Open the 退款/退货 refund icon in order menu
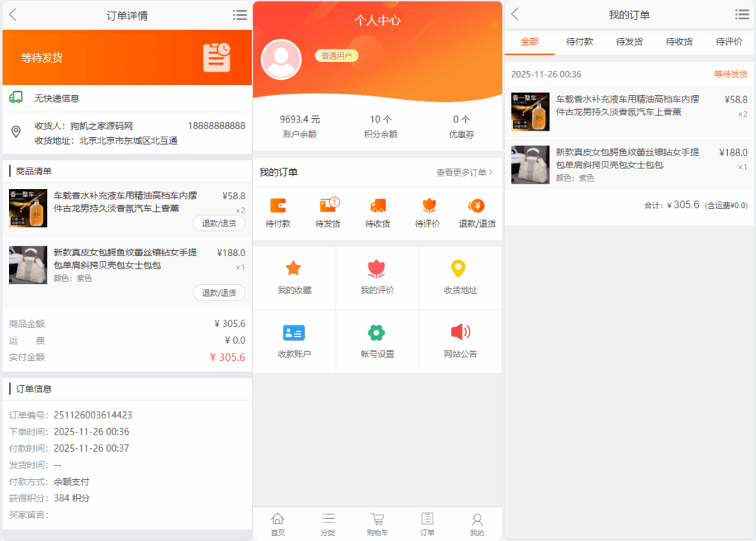 coord(476,210)
